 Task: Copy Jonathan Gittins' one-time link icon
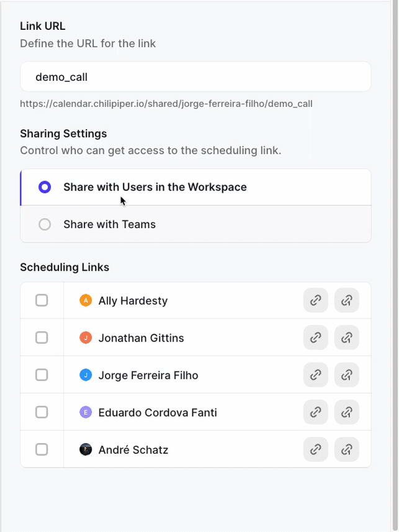pos(346,338)
